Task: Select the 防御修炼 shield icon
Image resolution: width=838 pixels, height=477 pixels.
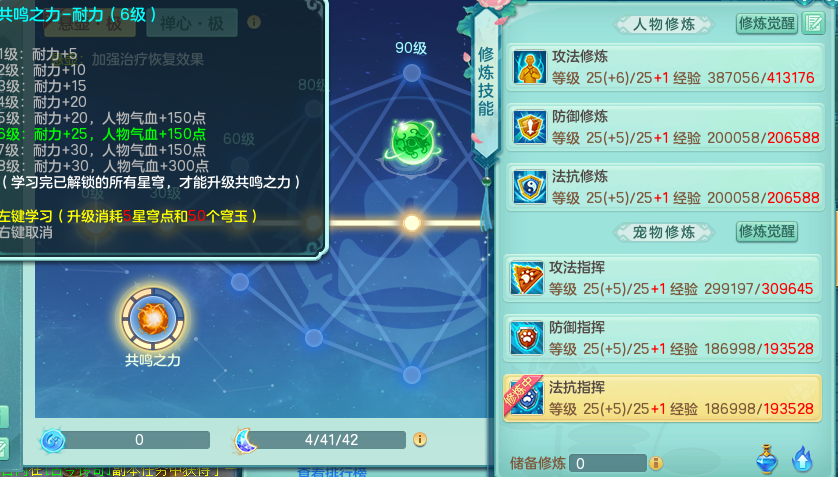Action: [x=529, y=127]
